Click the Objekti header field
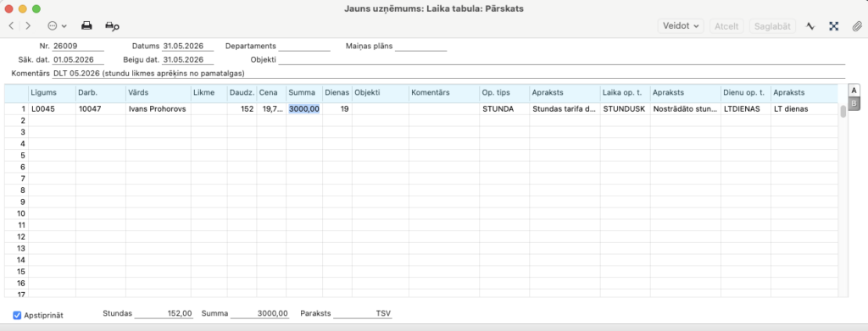Viewport: 868px width, 331px height. tap(562, 59)
